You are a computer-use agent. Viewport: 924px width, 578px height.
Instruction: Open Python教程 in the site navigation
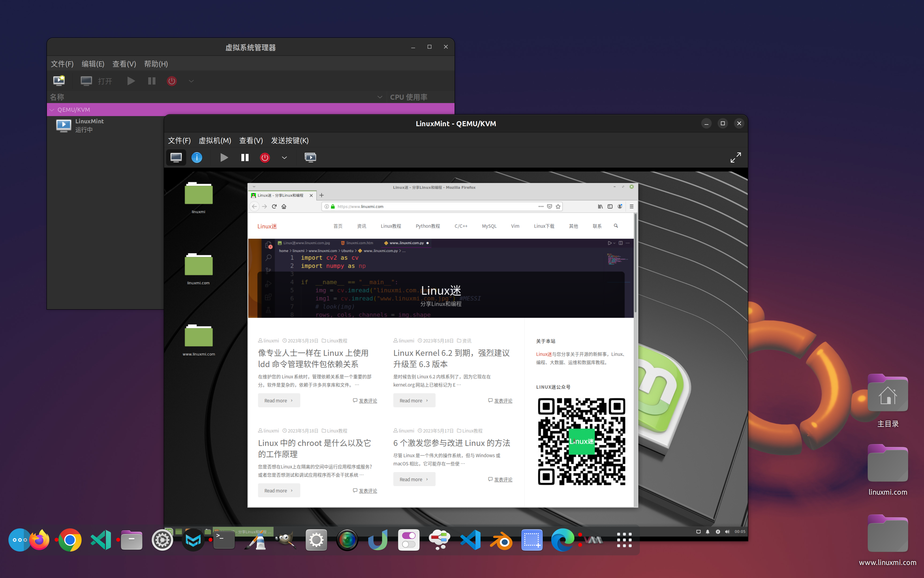click(x=428, y=226)
